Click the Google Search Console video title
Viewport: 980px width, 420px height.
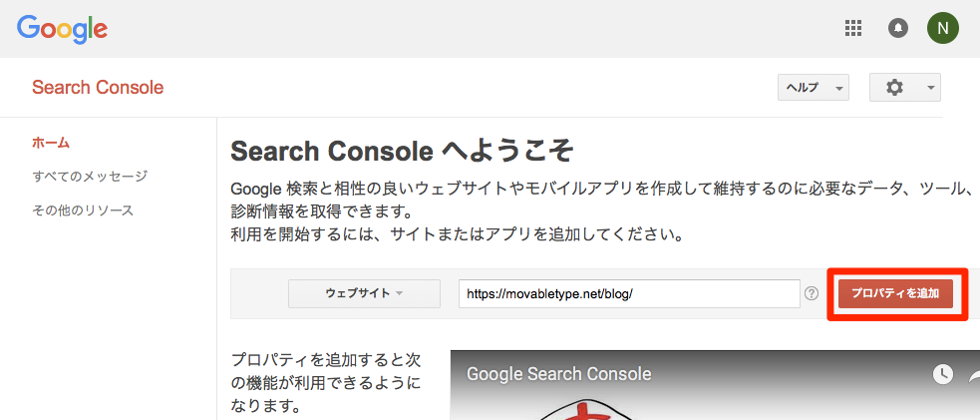coord(558,374)
